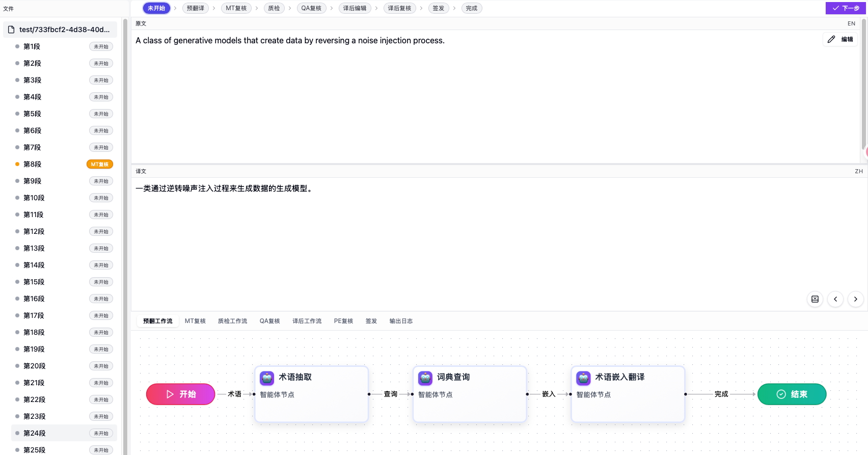The height and width of the screenshot is (455, 868).
Task: Click the file document icon beside test/733fbcf2
Action: click(11, 30)
